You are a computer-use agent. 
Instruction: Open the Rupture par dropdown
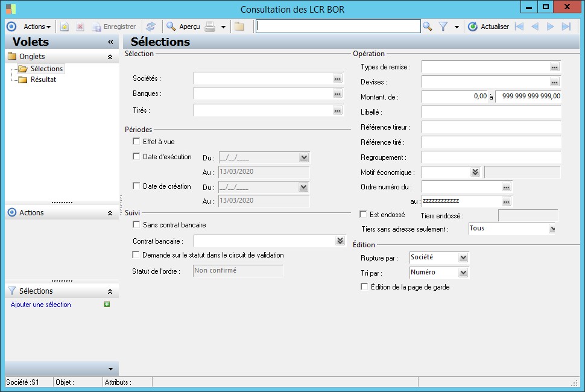coord(463,258)
